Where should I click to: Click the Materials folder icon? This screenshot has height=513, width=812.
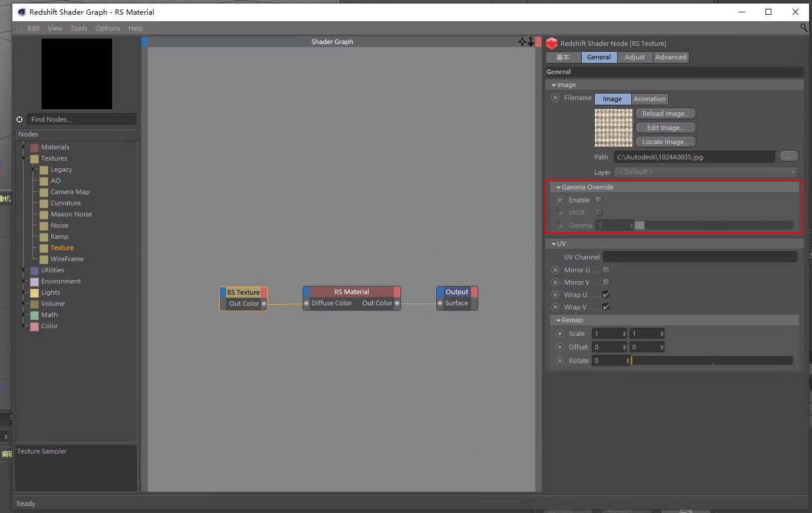pyautogui.click(x=35, y=148)
